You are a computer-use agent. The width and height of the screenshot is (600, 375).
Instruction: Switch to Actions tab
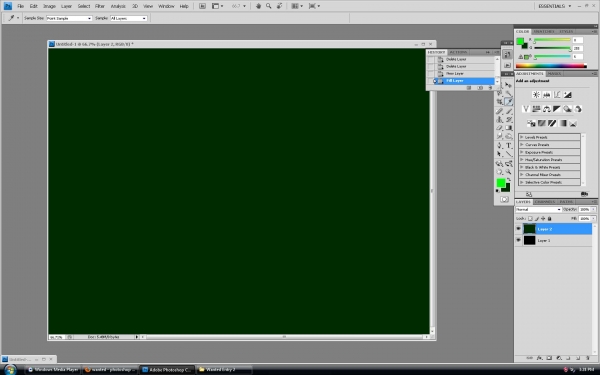click(x=458, y=52)
